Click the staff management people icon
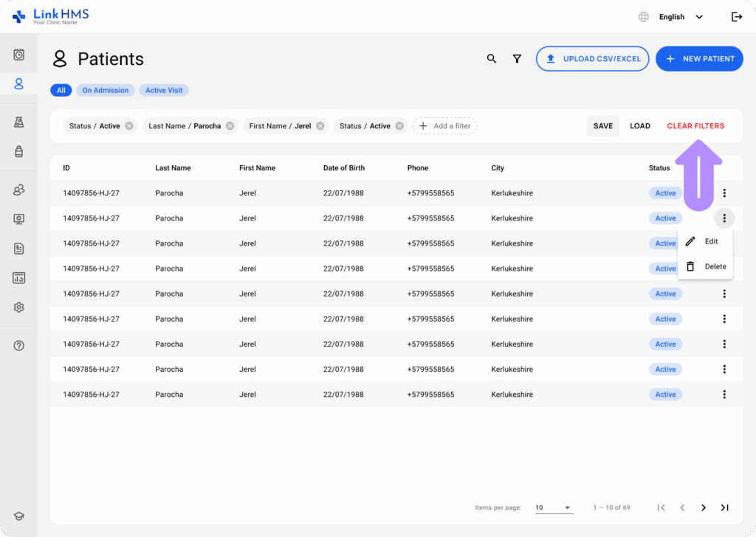Image resolution: width=756 pixels, height=537 pixels. pyautogui.click(x=20, y=190)
